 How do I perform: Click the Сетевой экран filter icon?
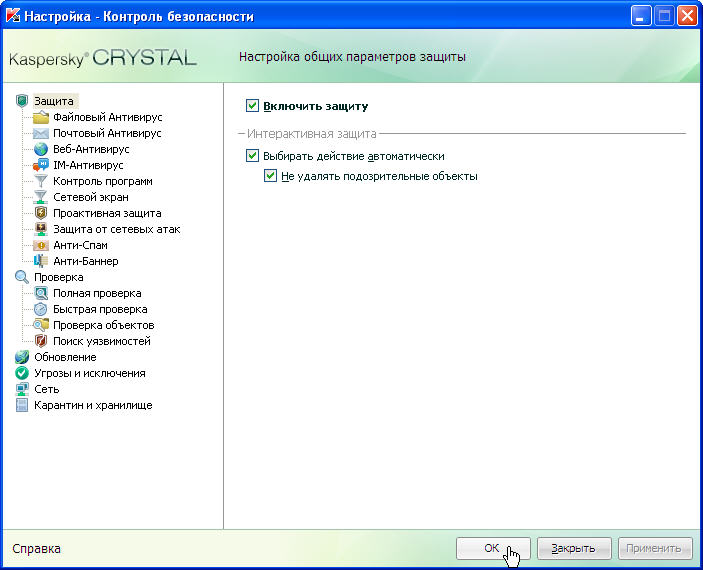[x=40, y=197]
